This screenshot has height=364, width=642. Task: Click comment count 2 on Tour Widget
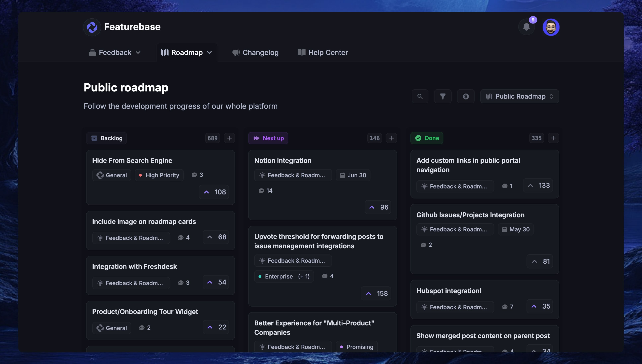pyautogui.click(x=145, y=328)
